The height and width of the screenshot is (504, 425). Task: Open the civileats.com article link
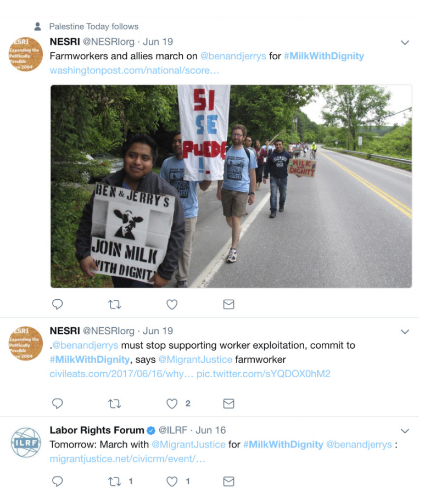pos(121,374)
